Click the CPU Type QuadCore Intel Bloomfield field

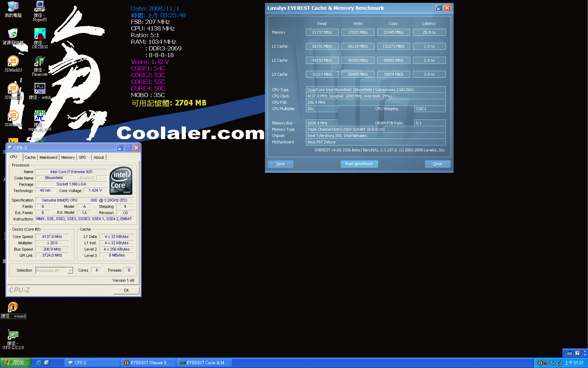[x=376, y=90]
